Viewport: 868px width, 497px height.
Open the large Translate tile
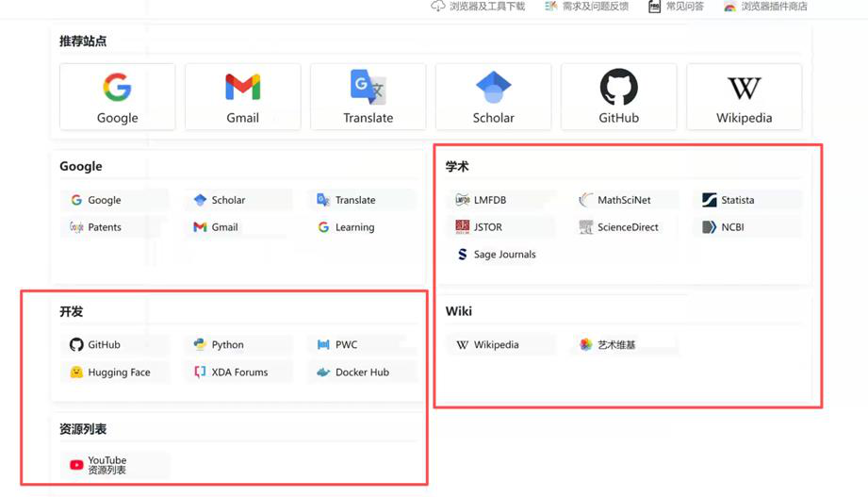368,97
